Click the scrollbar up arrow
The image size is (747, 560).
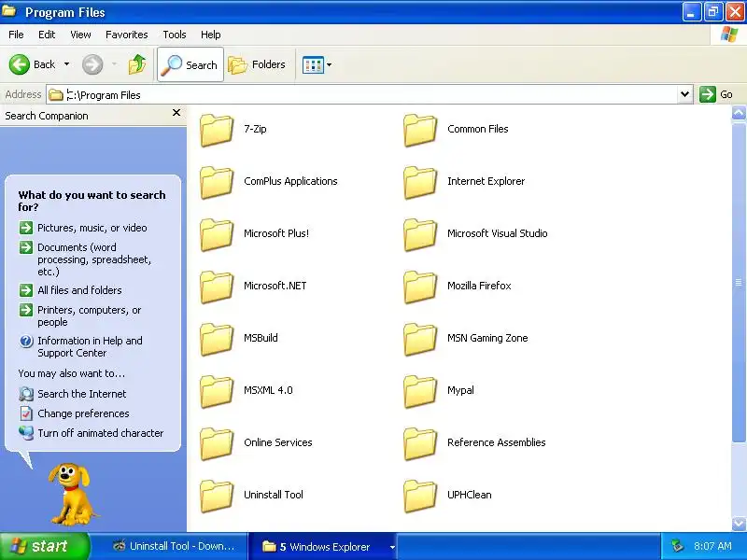[739, 113]
